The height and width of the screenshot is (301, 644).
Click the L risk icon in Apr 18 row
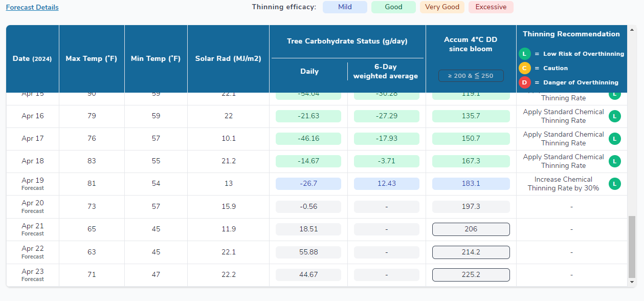614,161
